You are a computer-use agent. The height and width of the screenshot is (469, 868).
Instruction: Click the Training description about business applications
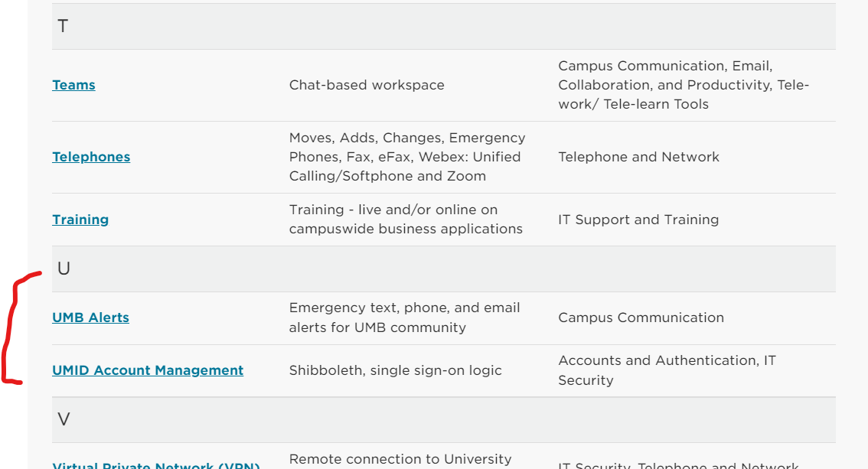[406, 219]
